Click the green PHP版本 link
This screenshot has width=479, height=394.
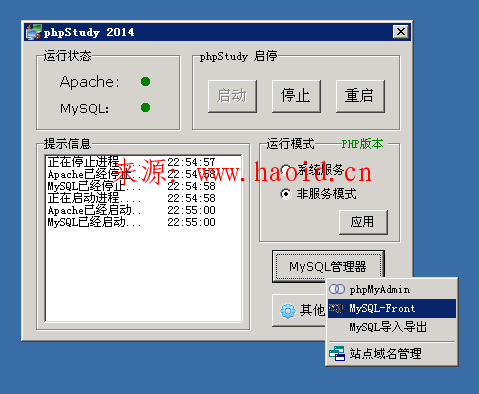(362, 144)
